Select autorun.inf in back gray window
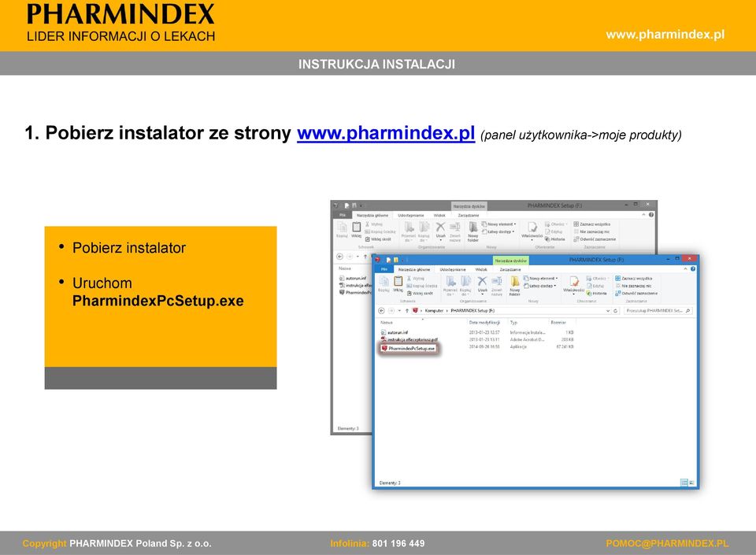This screenshot has width=756, height=555. 353,278
